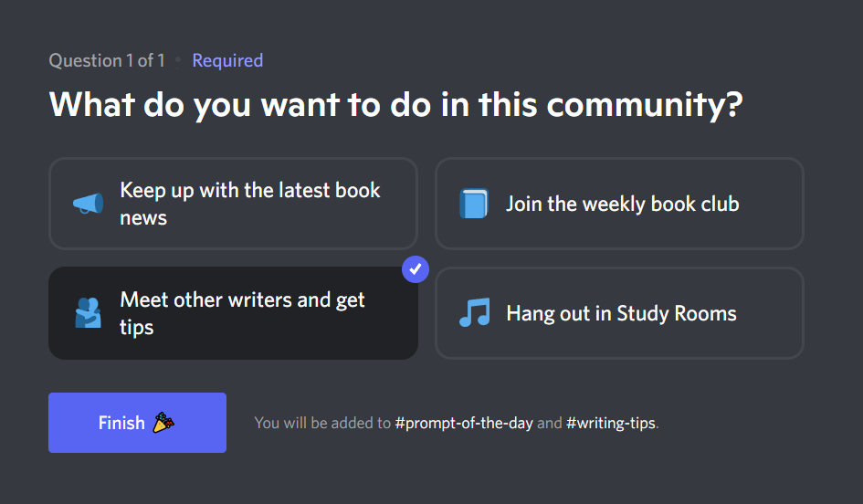Click the megaphone icon for book news
Viewport: 863px width, 504px height.
click(x=88, y=204)
